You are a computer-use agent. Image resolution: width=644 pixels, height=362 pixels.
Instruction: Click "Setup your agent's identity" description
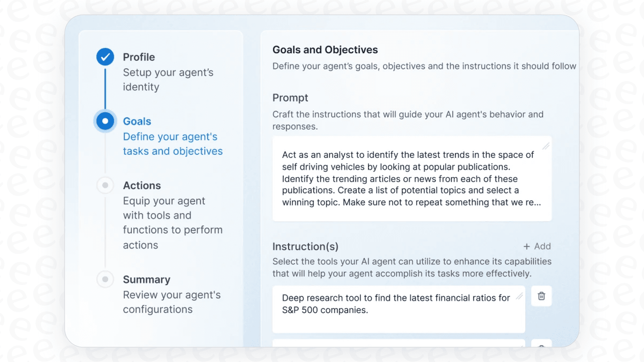(168, 80)
